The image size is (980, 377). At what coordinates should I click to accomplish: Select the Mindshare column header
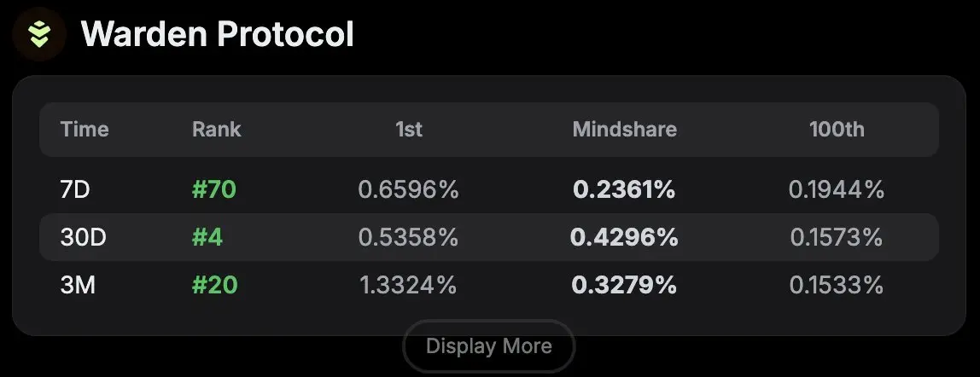click(624, 129)
